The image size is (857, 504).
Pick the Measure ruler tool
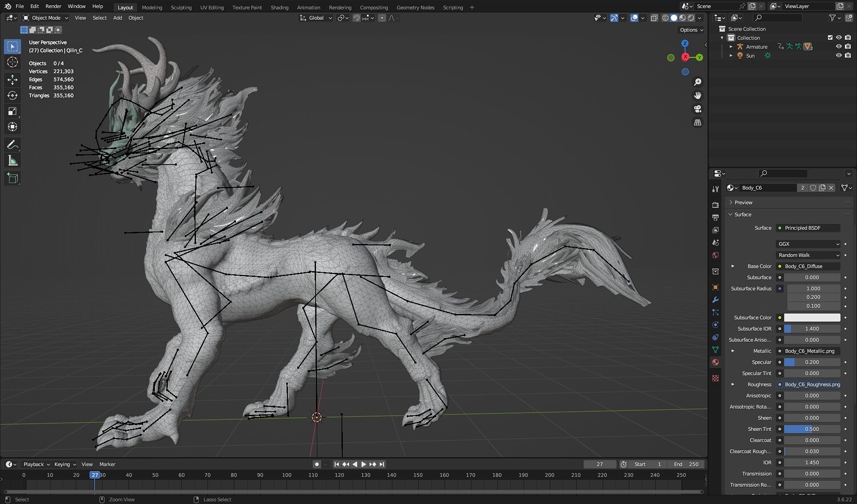point(13,161)
